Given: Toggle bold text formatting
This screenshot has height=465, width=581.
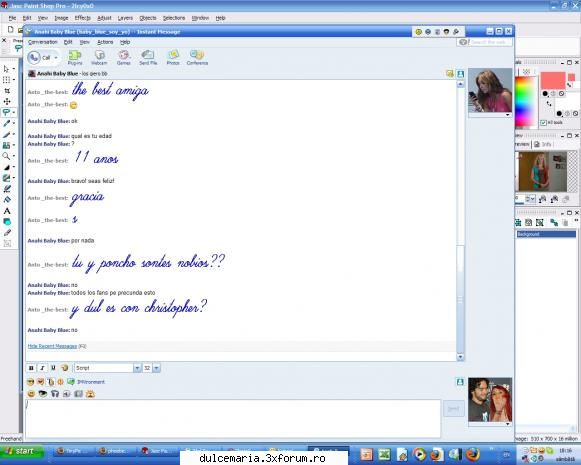Looking at the screenshot, I should click(x=31, y=368).
